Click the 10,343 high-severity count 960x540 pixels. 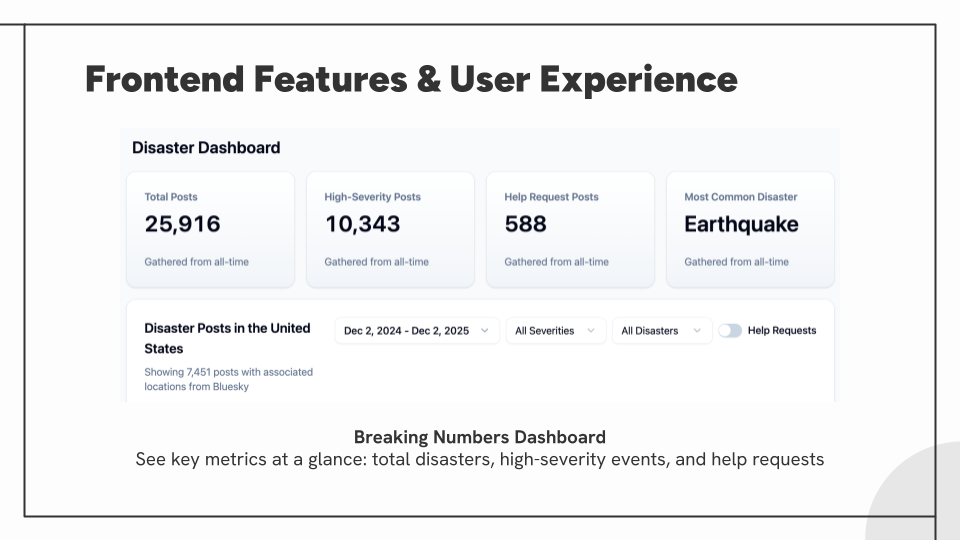pyautogui.click(x=362, y=224)
